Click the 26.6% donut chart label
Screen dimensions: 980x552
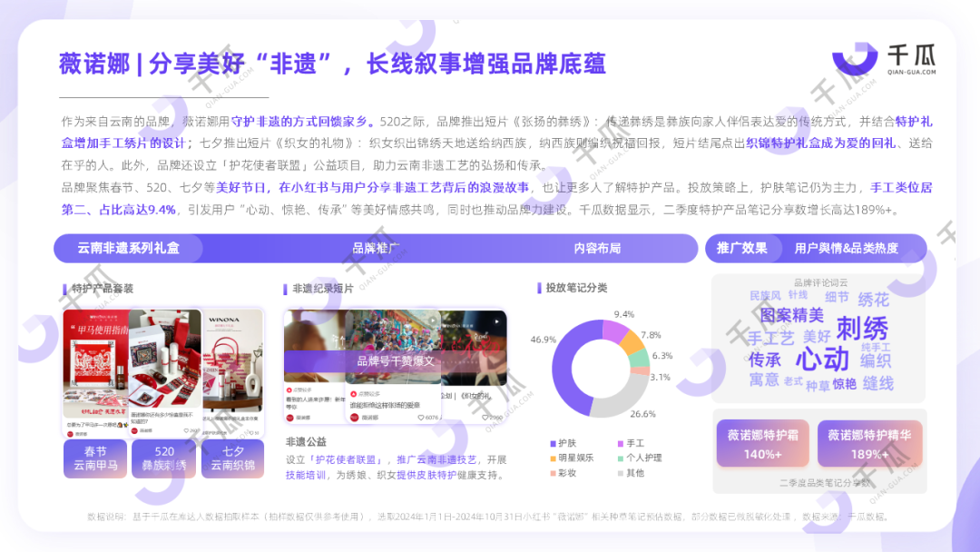(643, 414)
